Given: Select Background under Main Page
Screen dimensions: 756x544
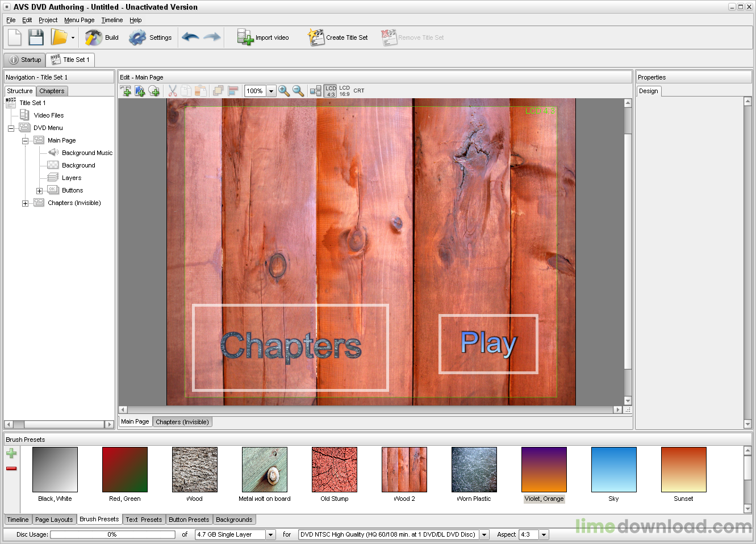Looking at the screenshot, I should point(78,165).
